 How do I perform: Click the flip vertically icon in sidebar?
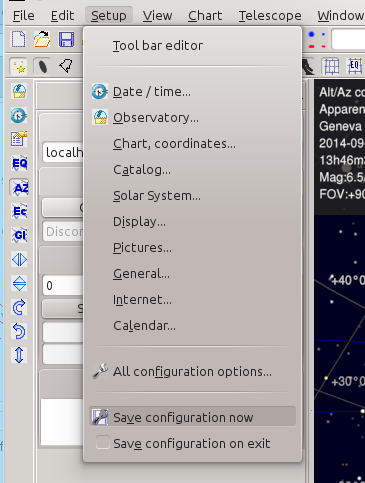[x=19, y=283]
